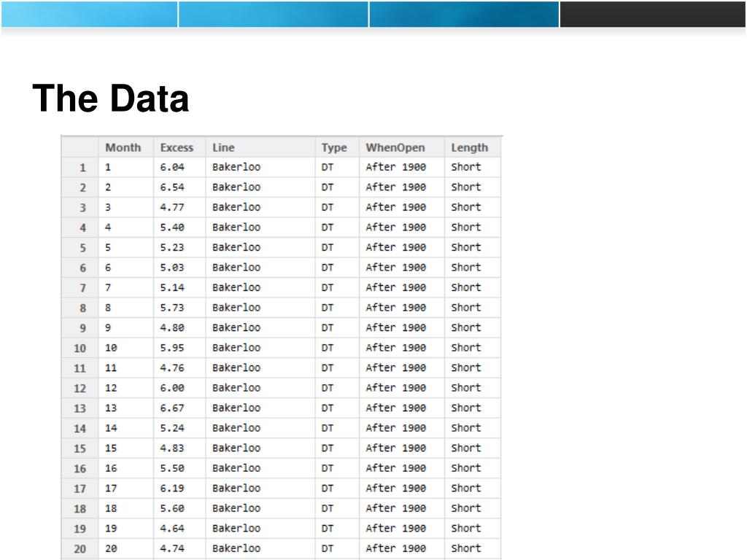Click Excess value 6.00
Viewport: 747px width, 560px height.
(172, 388)
